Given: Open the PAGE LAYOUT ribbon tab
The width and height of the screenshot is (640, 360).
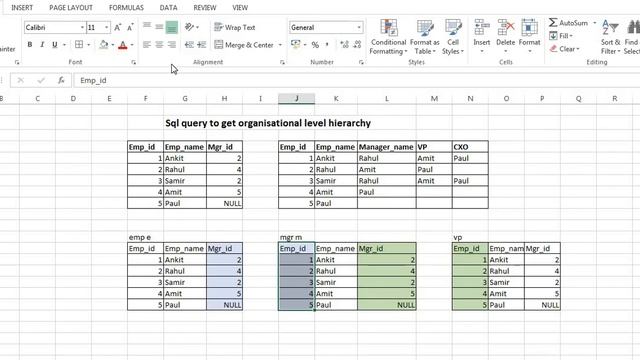Looking at the screenshot, I should coord(71,8).
